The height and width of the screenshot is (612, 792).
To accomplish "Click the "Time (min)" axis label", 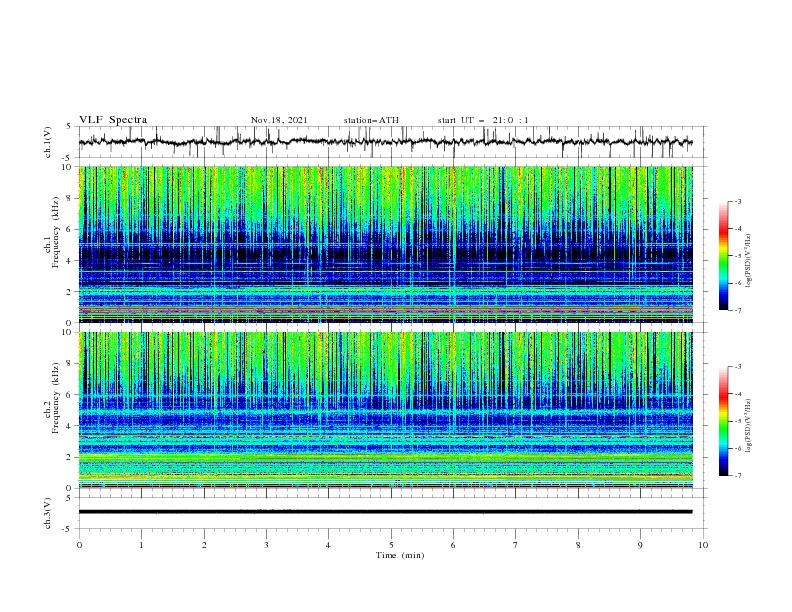I will [x=400, y=555].
